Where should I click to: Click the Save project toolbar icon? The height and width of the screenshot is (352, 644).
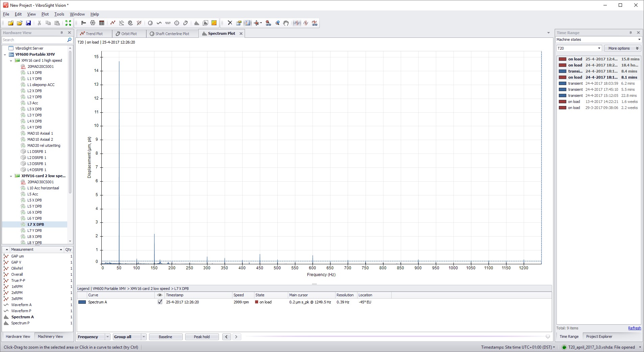click(x=29, y=23)
